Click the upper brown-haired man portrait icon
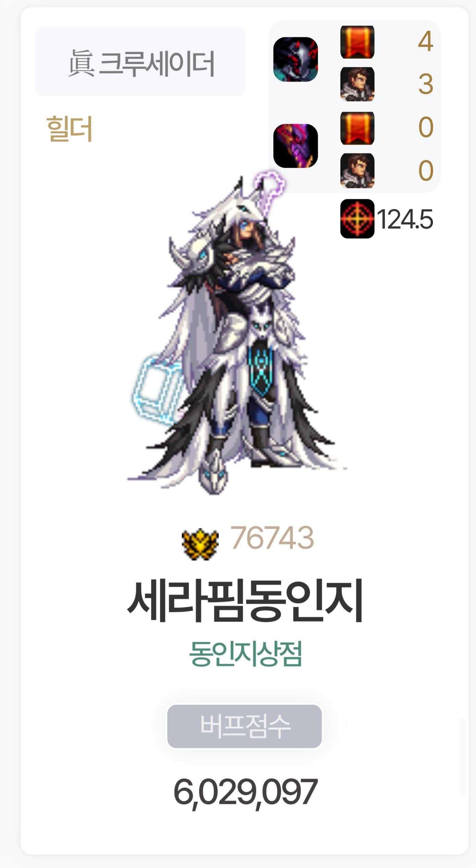 coord(357,84)
